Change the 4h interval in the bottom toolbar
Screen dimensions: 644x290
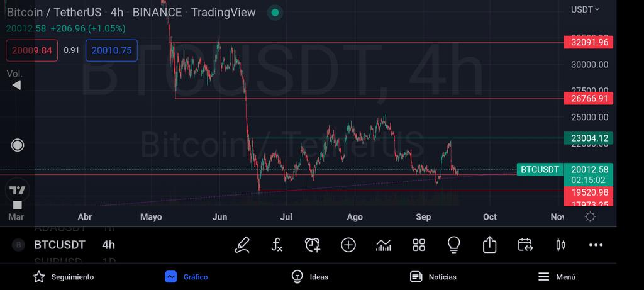(108, 245)
